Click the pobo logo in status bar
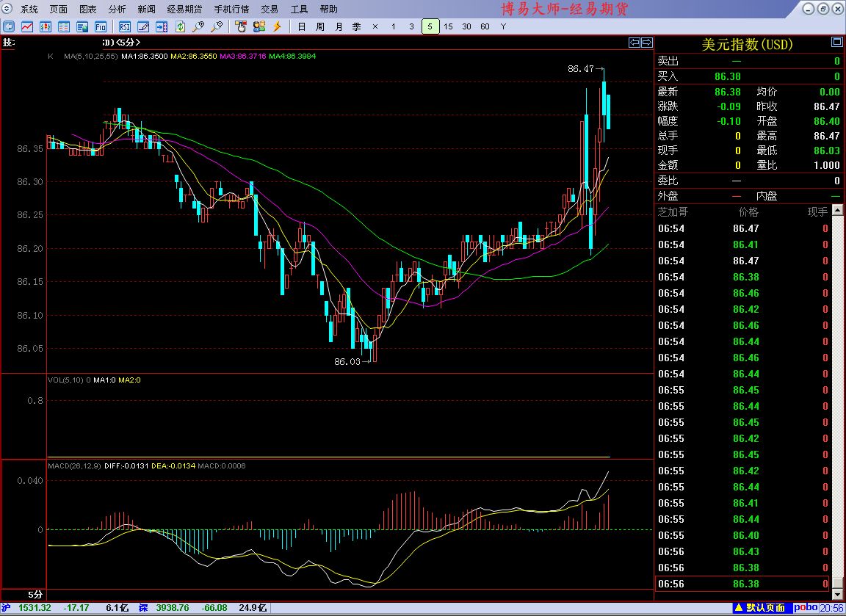The height and width of the screenshot is (616, 846). 806,608
